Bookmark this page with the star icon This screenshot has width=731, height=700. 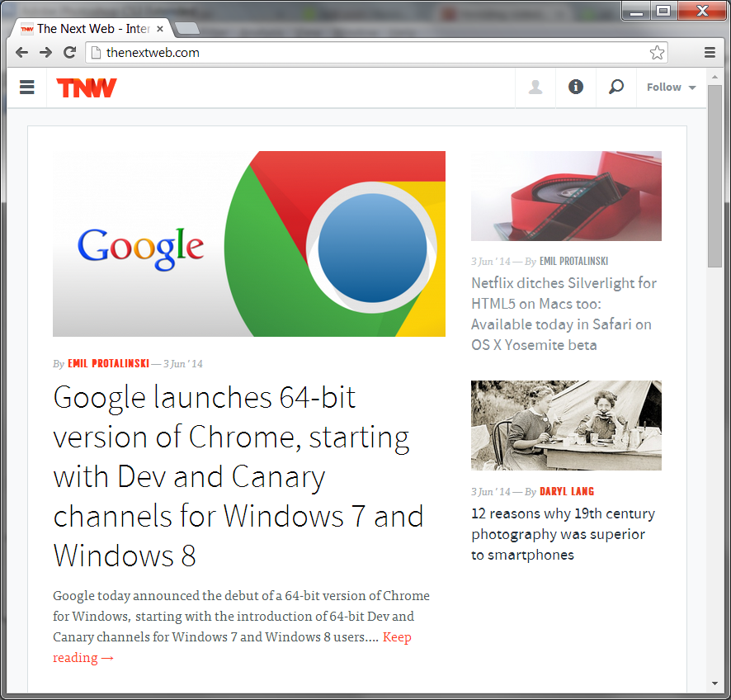tap(657, 52)
